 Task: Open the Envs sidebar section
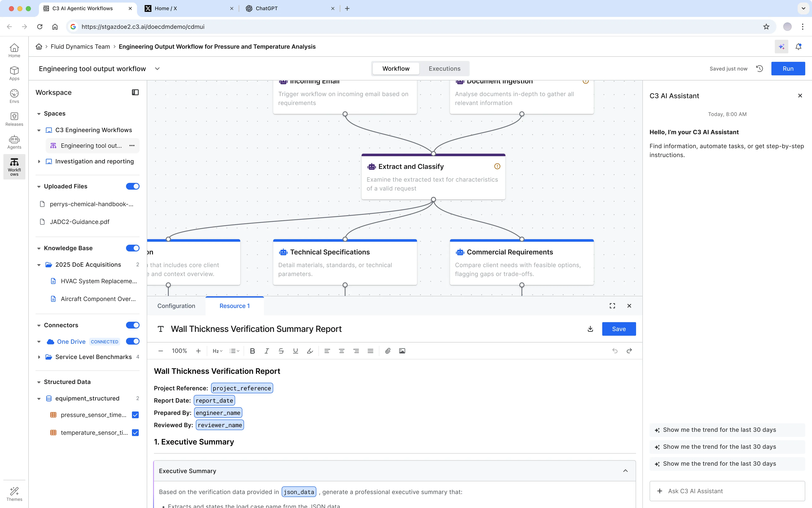pyautogui.click(x=14, y=96)
